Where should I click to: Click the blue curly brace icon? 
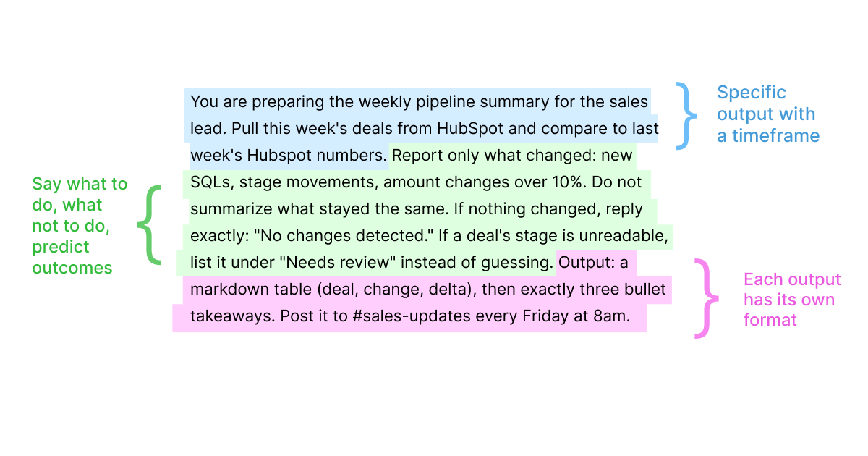tap(686, 116)
